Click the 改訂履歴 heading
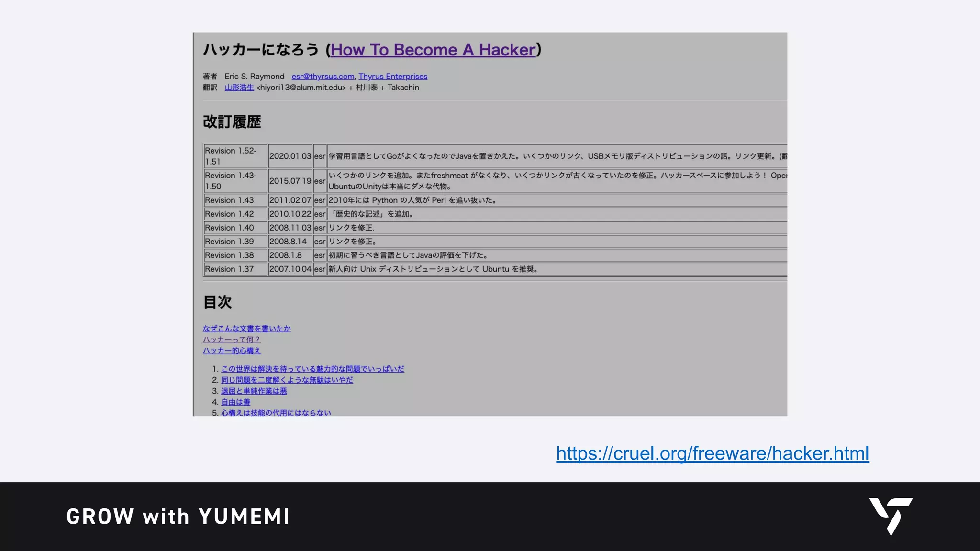The width and height of the screenshot is (980, 551). (232, 122)
